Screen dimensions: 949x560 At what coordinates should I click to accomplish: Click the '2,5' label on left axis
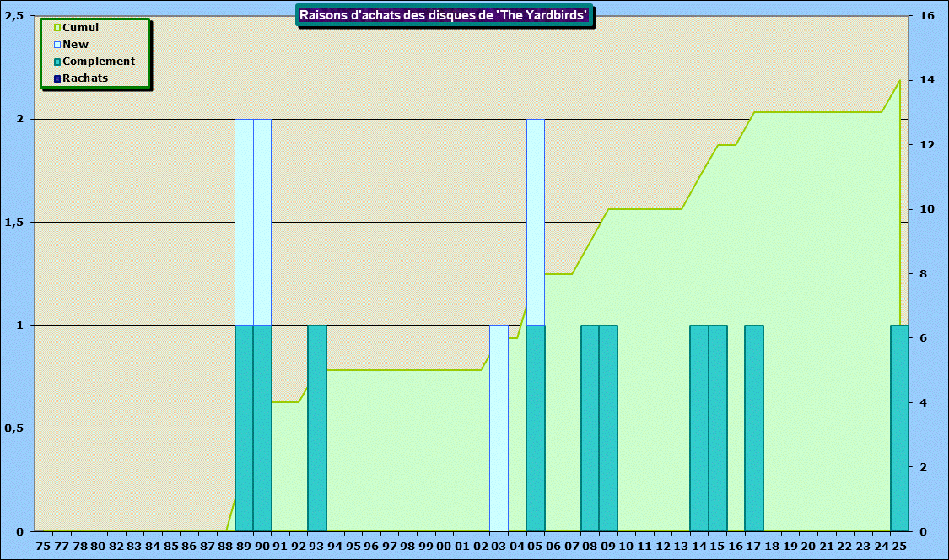click(14, 16)
